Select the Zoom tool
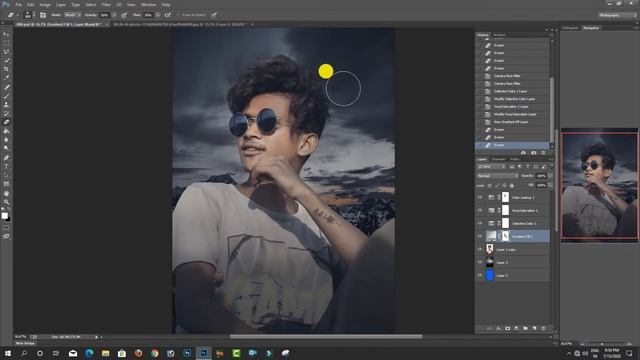The height and width of the screenshot is (360, 640). coord(6,202)
